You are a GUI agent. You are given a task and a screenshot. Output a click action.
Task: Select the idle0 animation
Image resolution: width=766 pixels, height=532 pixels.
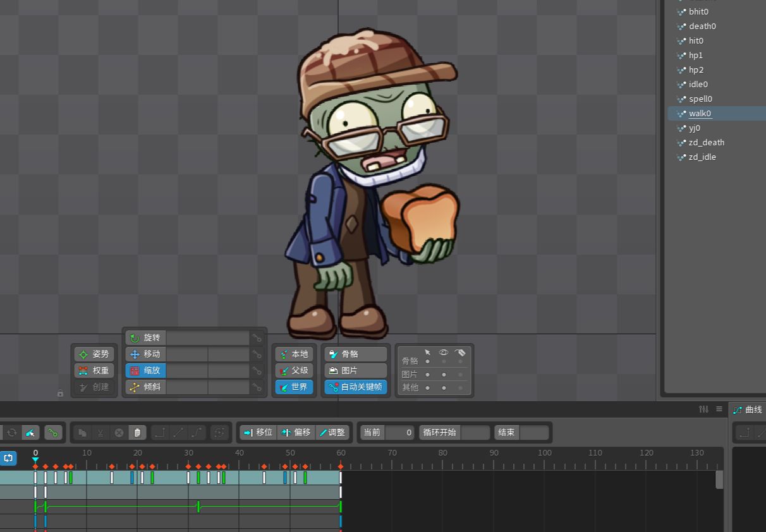[698, 84]
